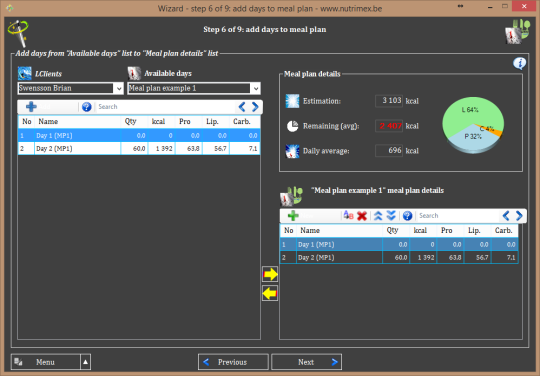The height and width of the screenshot is (376, 540).
Task: Click the Previous button
Action: tap(233, 362)
